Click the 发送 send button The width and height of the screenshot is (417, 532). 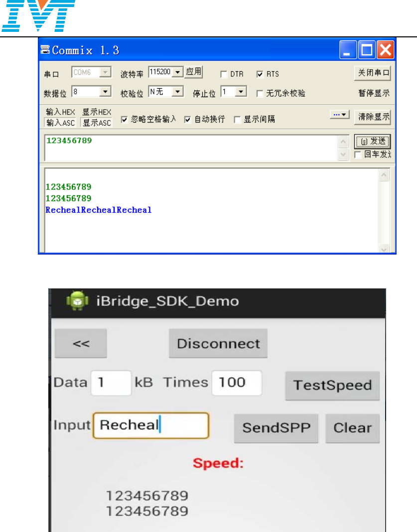373,141
